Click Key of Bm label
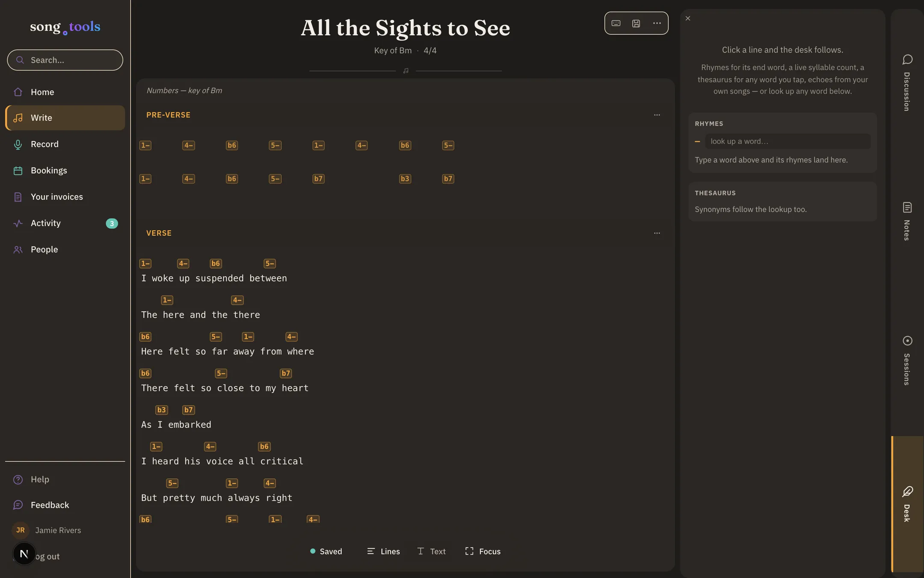Image resolution: width=924 pixels, height=578 pixels. (x=393, y=51)
